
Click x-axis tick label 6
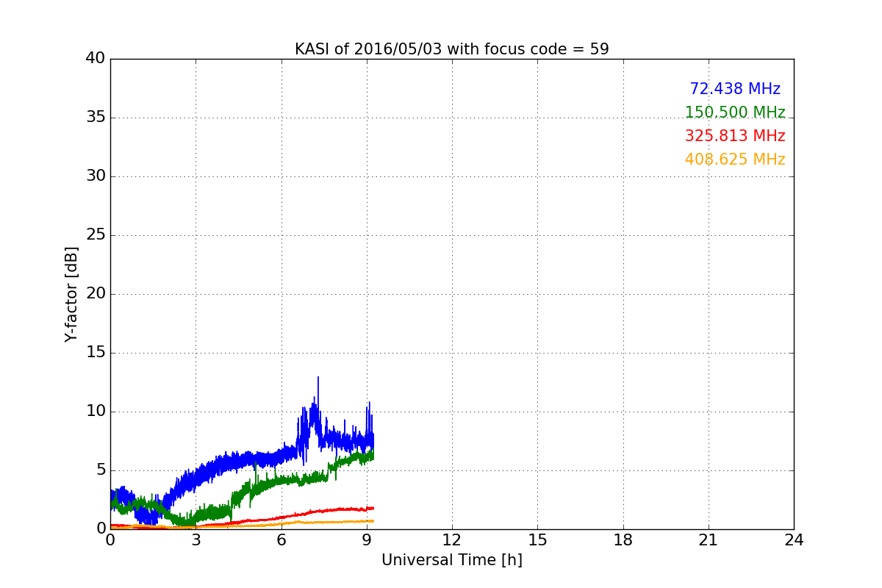pyautogui.click(x=281, y=540)
